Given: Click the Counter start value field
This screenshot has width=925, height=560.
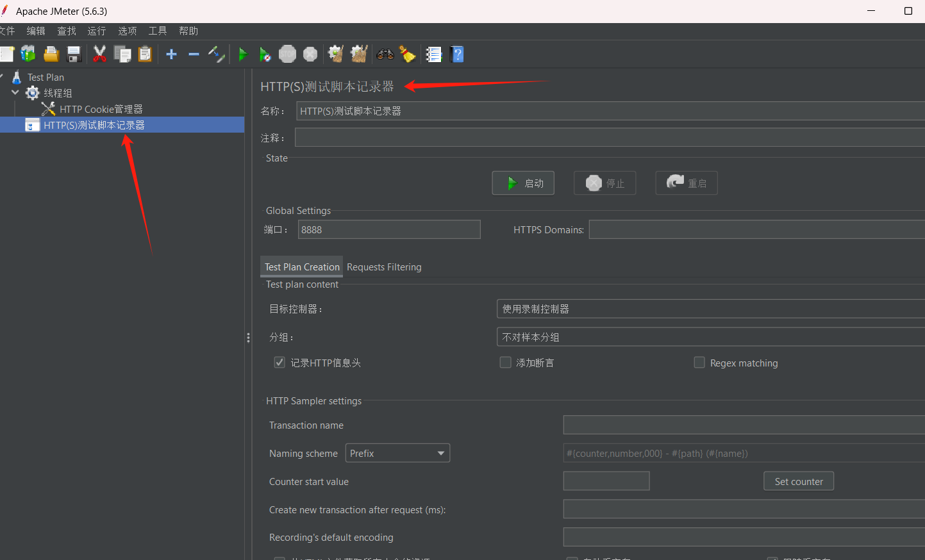Looking at the screenshot, I should coord(606,481).
